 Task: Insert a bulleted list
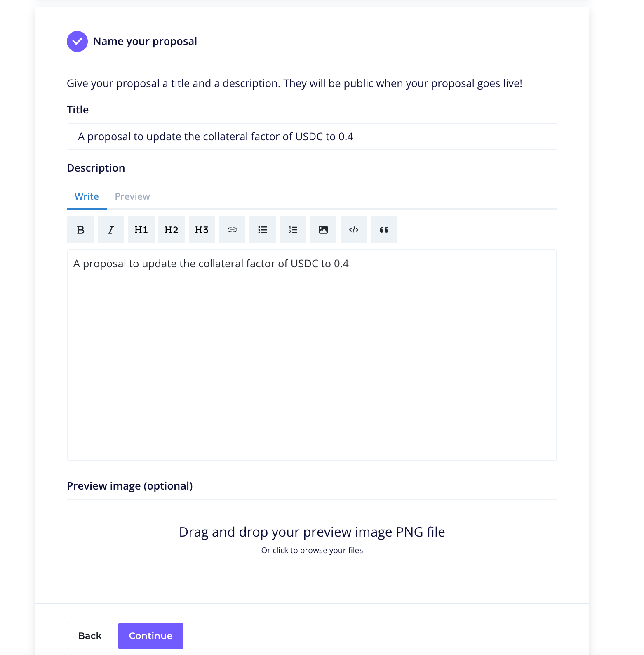click(x=263, y=230)
